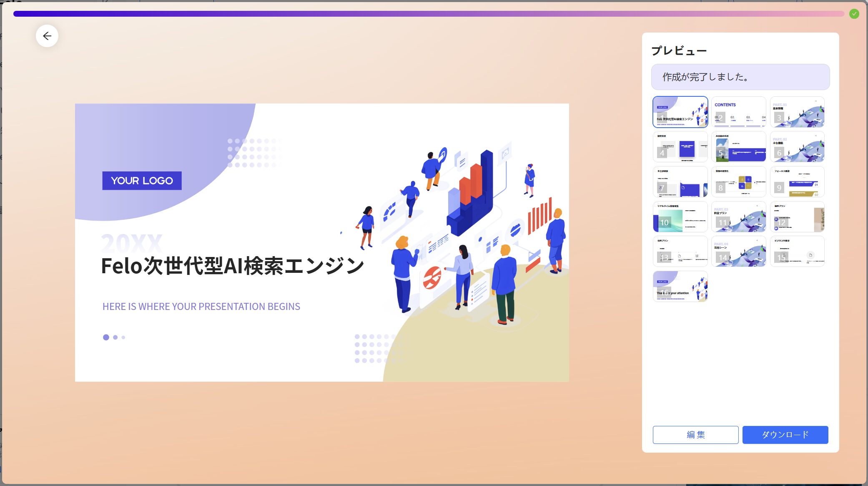
Task: Choose slide 14 thumbnail
Action: (739, 252)
